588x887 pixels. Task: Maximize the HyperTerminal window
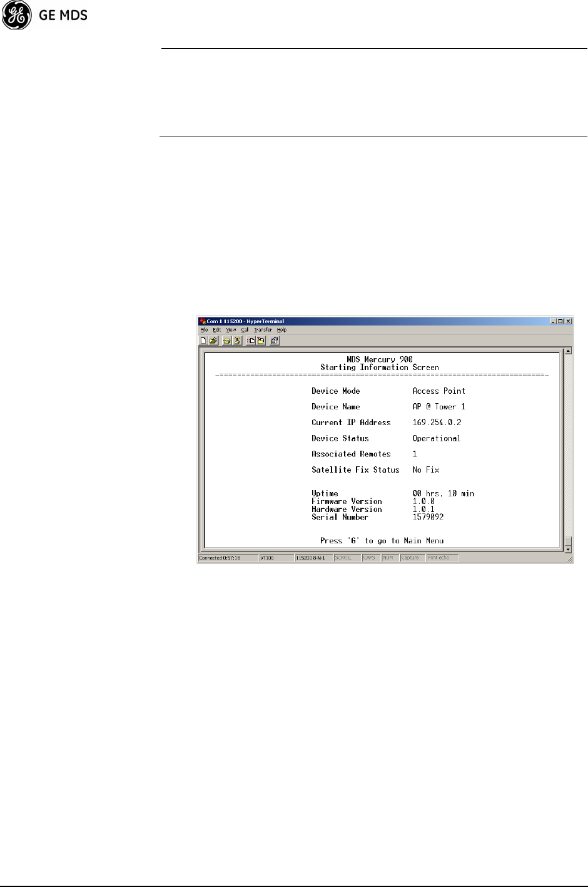[x=560, y=321]
